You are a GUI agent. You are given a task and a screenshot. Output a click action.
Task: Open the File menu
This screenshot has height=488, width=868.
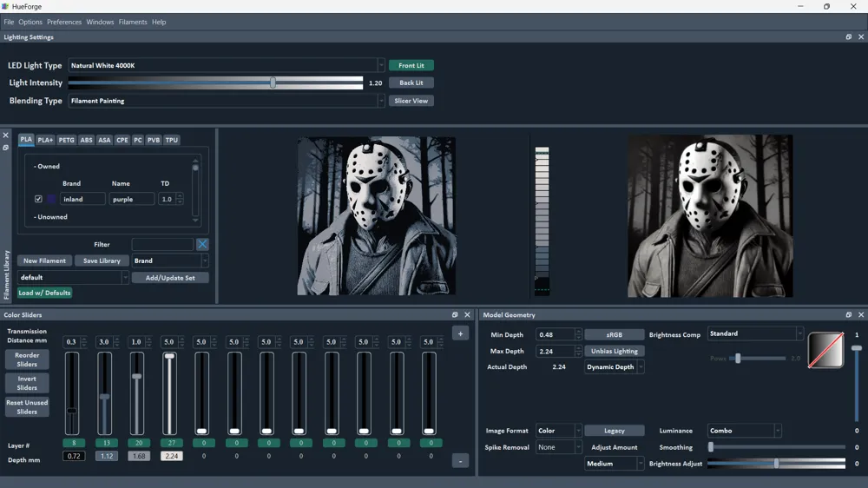9,23
